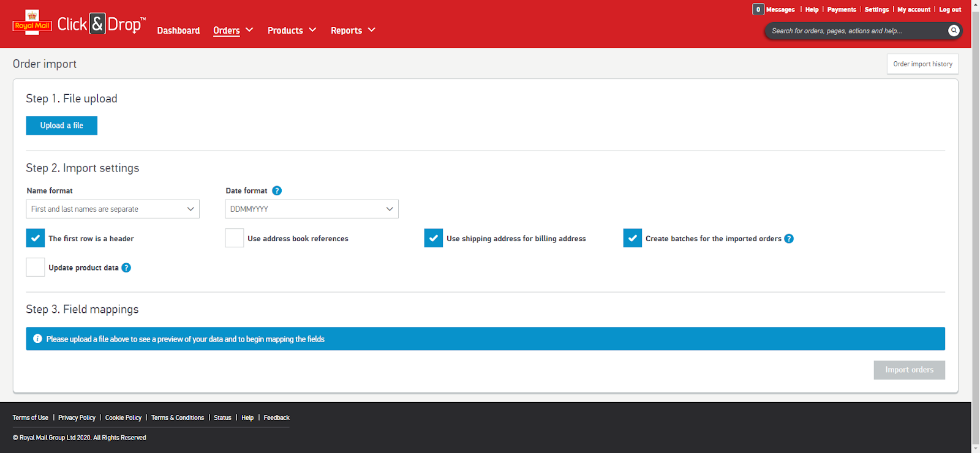The height and width of the screenshot is (453, 980).
Task: Open Order import history
Action: click(922, 64)
